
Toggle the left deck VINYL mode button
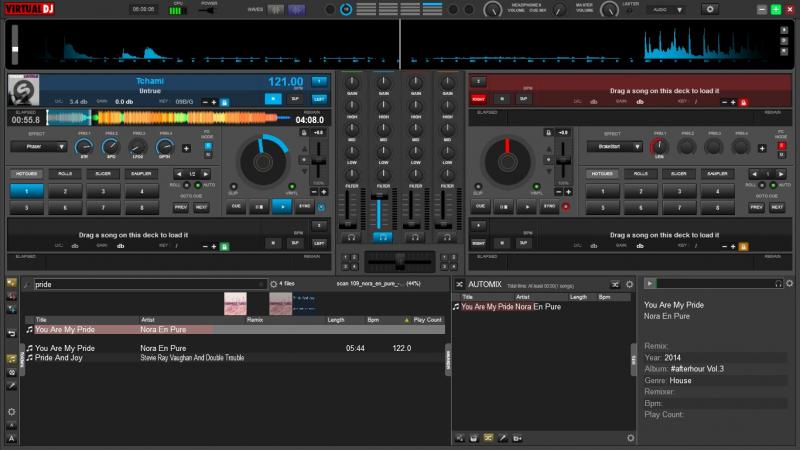point(292,187)
